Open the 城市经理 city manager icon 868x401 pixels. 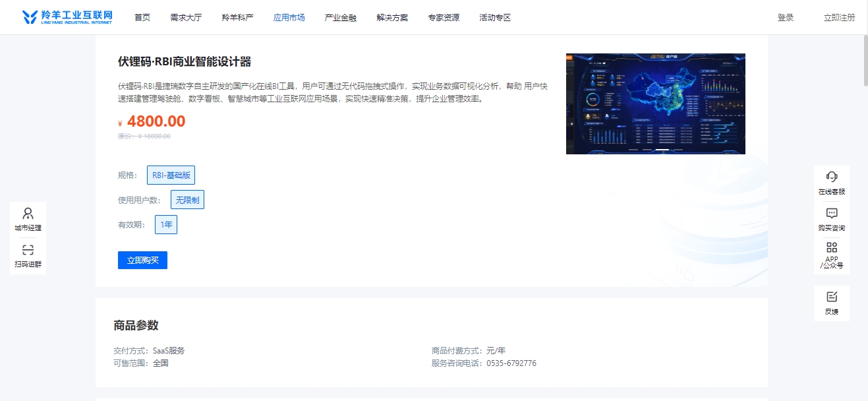[28, 218]
